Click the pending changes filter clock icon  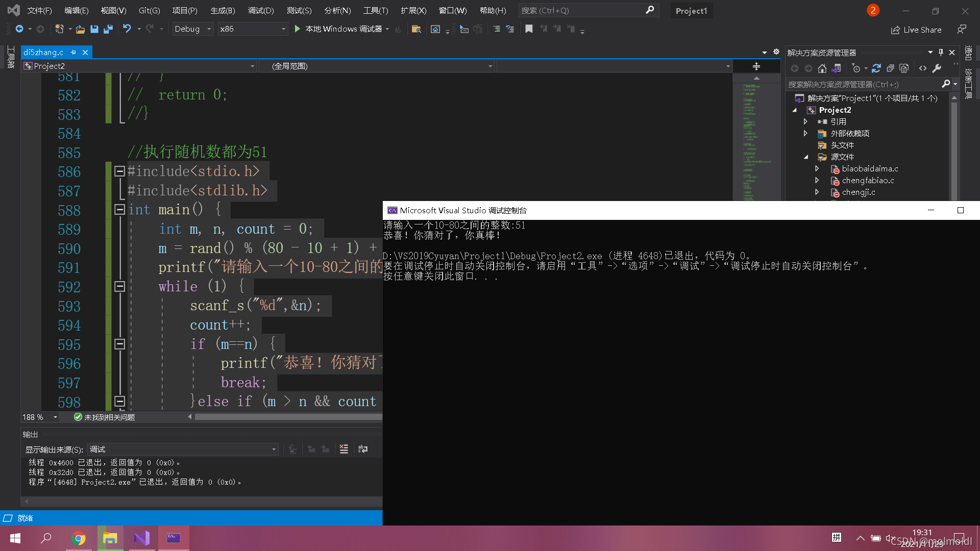(x=856, y=68)
